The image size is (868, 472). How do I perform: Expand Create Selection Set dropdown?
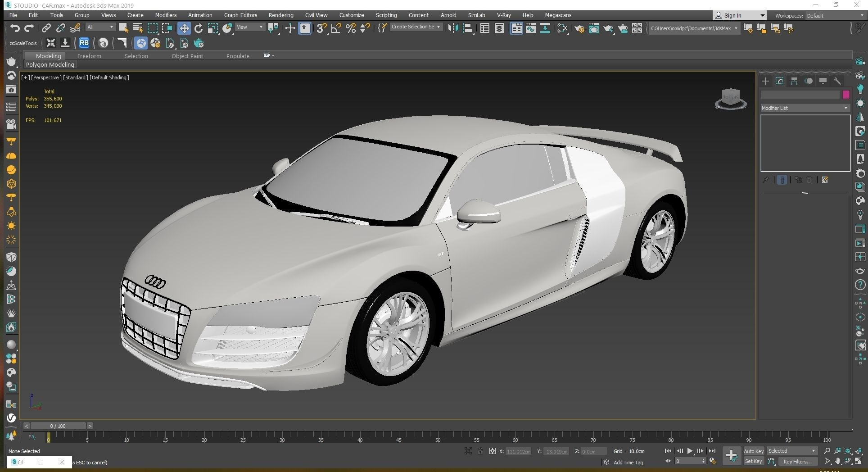[x=416, y=27]
